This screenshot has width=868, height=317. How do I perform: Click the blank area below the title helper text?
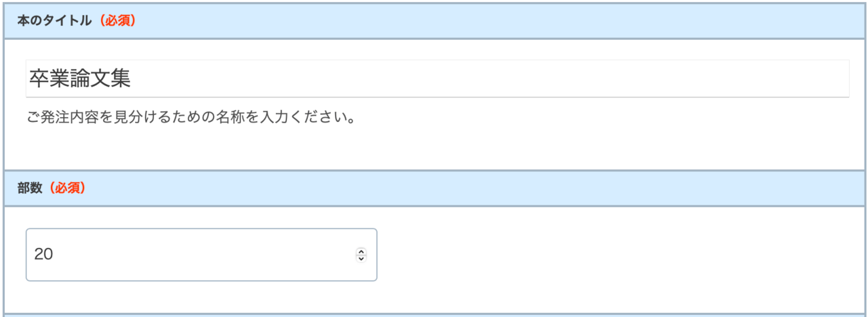point(434,149)
